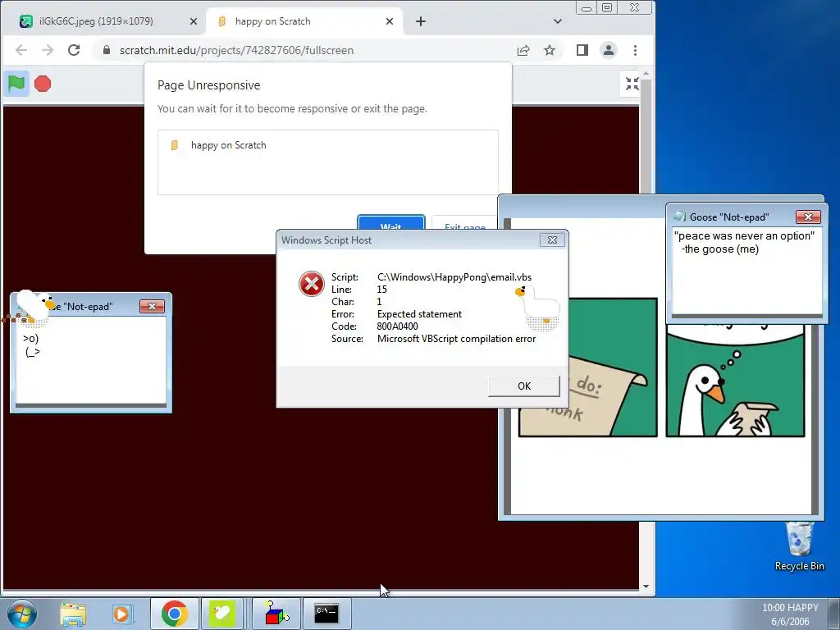This screenshot has width=840, height=630.
Task: Exit Scratch fullscreen mode icon
Action: [x=632, y=84]
